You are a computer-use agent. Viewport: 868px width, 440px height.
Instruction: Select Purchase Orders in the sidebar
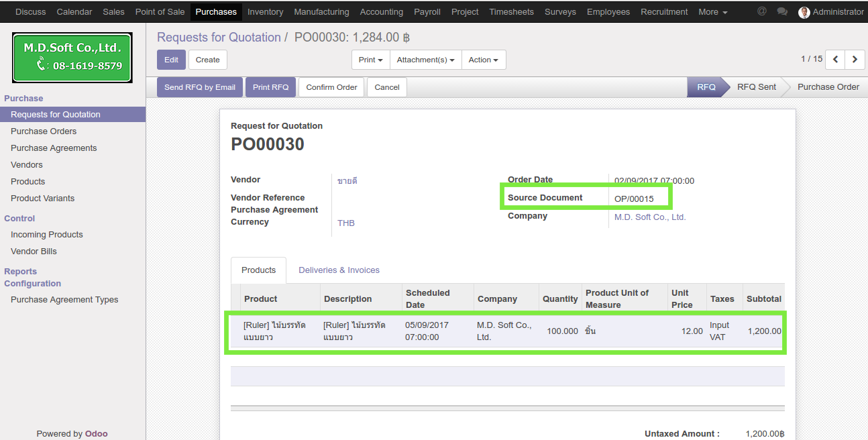click(x=44, y=131)
